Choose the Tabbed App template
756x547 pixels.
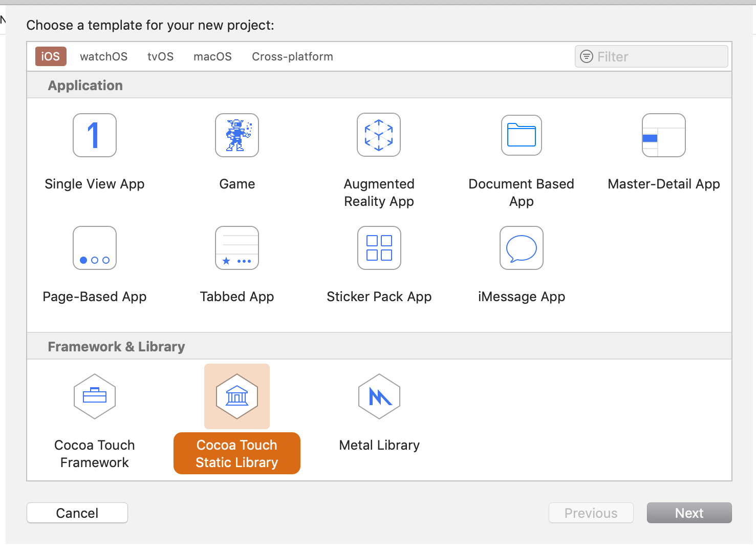[236, 248]
